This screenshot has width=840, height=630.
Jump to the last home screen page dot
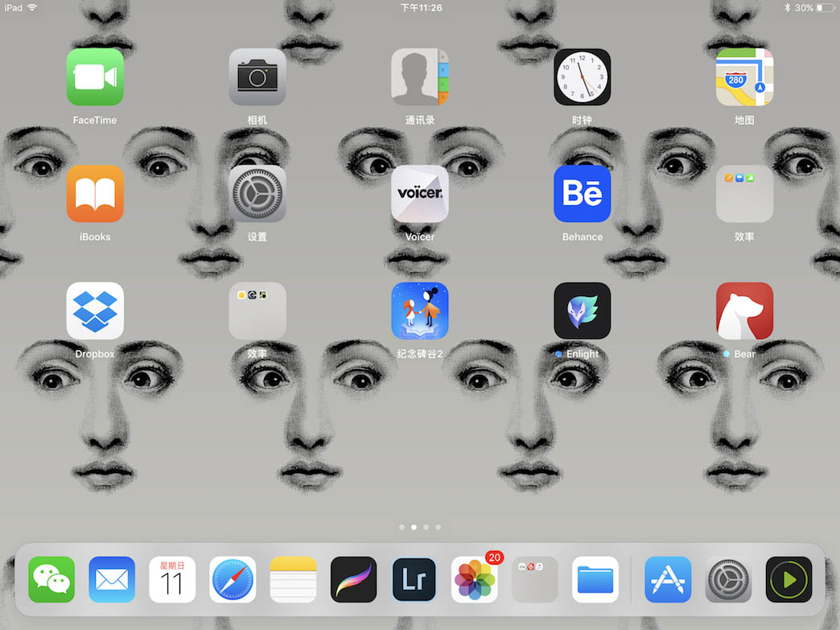(439, 527)
